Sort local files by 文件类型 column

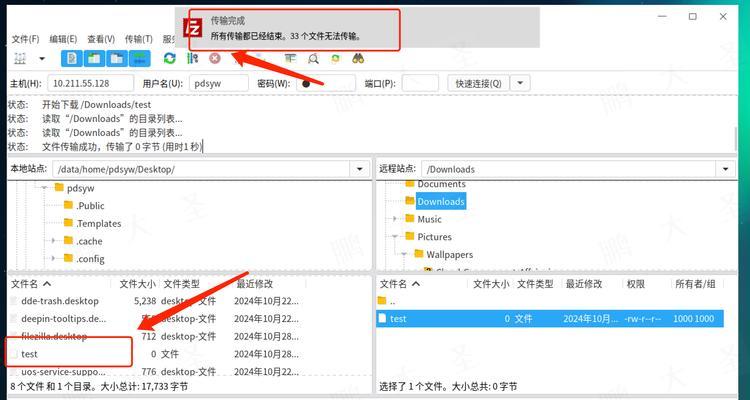pyautogui.click(x=182, y=284)
